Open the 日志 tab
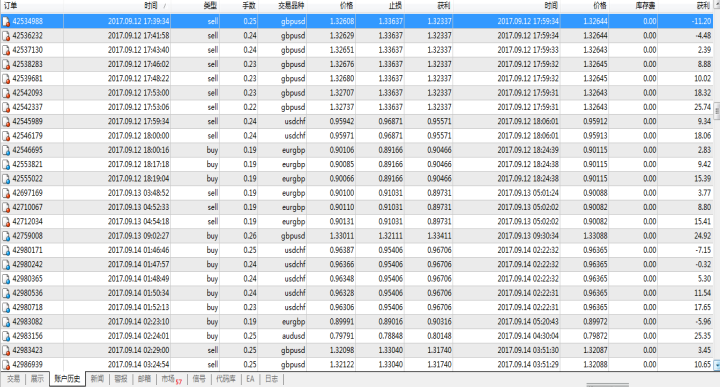720x387 pixels. pyautogui.click(x=271, y=379)
